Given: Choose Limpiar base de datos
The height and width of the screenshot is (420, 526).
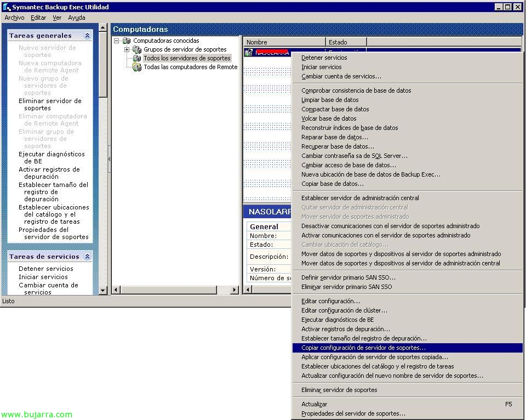Looking at the screenshot, I should point(407,100).
